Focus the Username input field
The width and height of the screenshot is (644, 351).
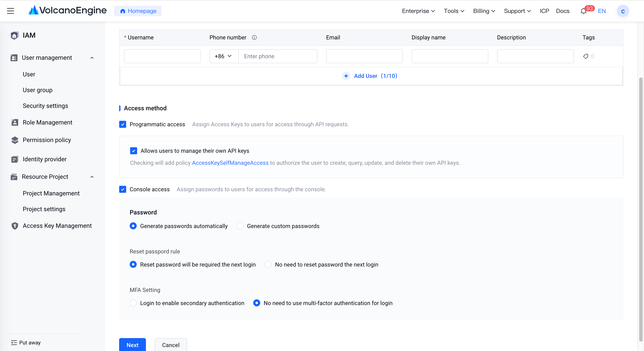(162, 56)
